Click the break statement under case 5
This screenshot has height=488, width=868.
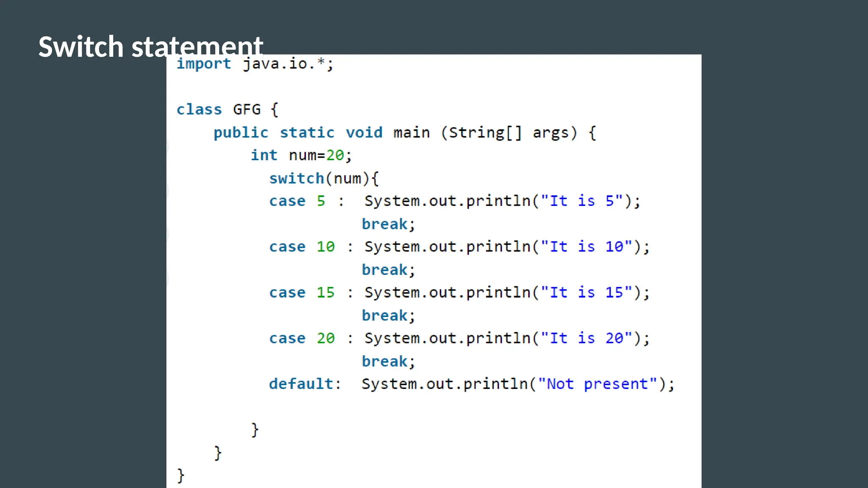coord(388,224)
